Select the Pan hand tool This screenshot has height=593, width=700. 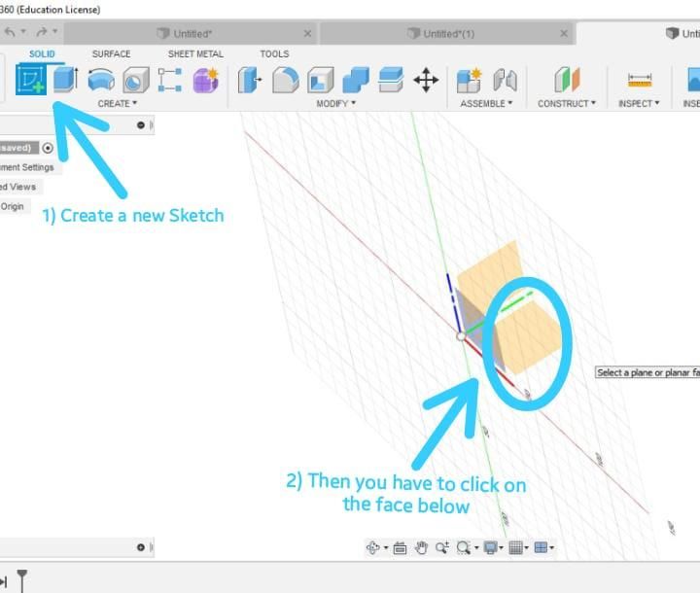click(x=421, y=547)
